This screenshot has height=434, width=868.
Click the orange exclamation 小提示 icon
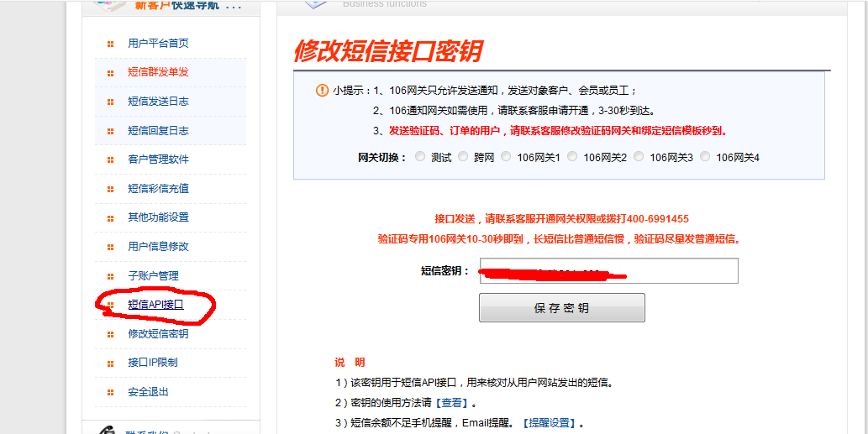322,90
